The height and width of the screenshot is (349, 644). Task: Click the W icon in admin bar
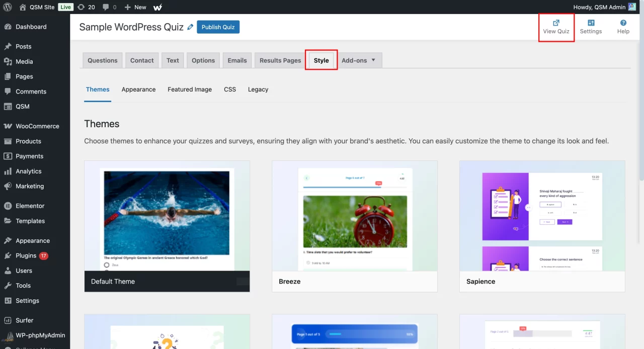(157, 7)
